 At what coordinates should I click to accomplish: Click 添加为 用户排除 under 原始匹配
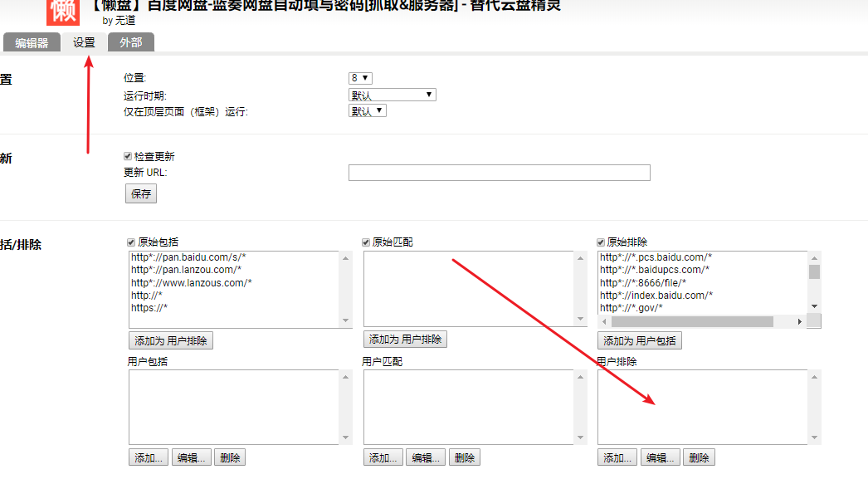405,339
